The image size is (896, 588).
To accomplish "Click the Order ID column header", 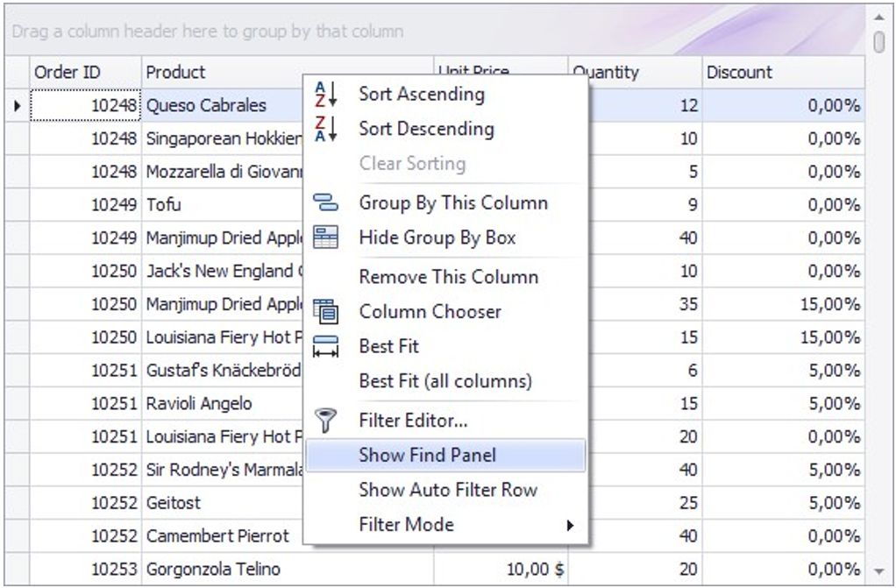I will [84, 73].
